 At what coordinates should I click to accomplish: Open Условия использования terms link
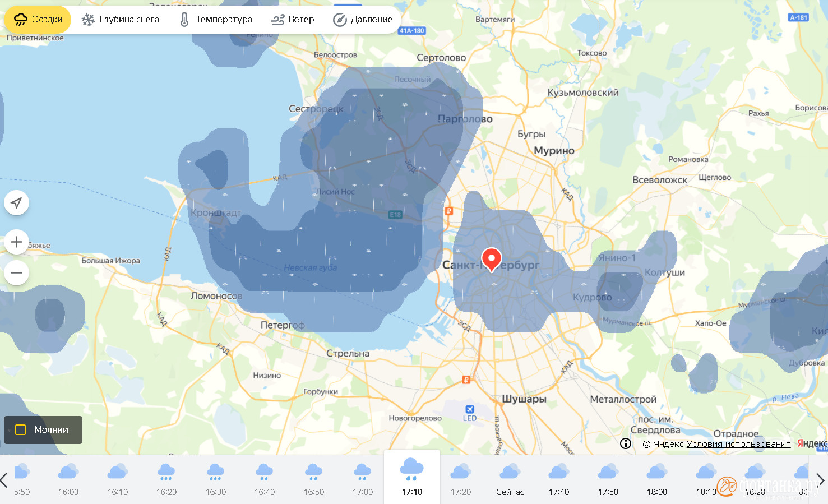click(738, 444)
